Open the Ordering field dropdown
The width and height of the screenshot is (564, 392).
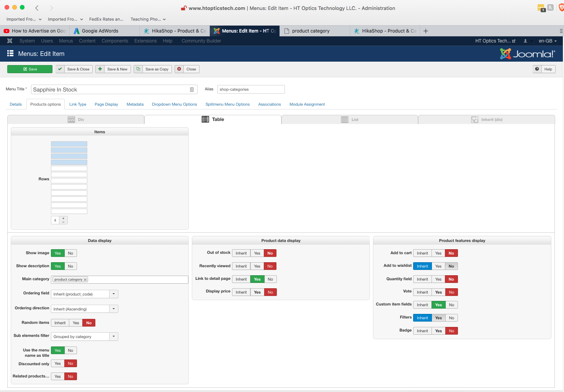85,294
